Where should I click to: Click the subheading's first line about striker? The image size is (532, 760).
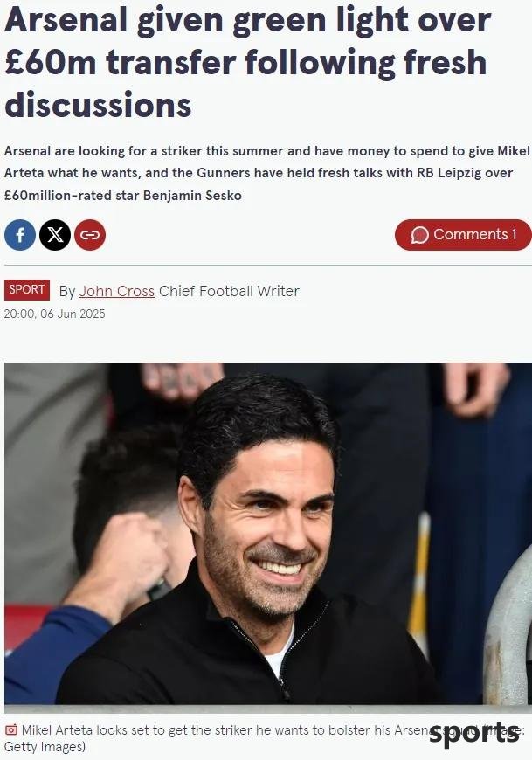click(267, 151)
